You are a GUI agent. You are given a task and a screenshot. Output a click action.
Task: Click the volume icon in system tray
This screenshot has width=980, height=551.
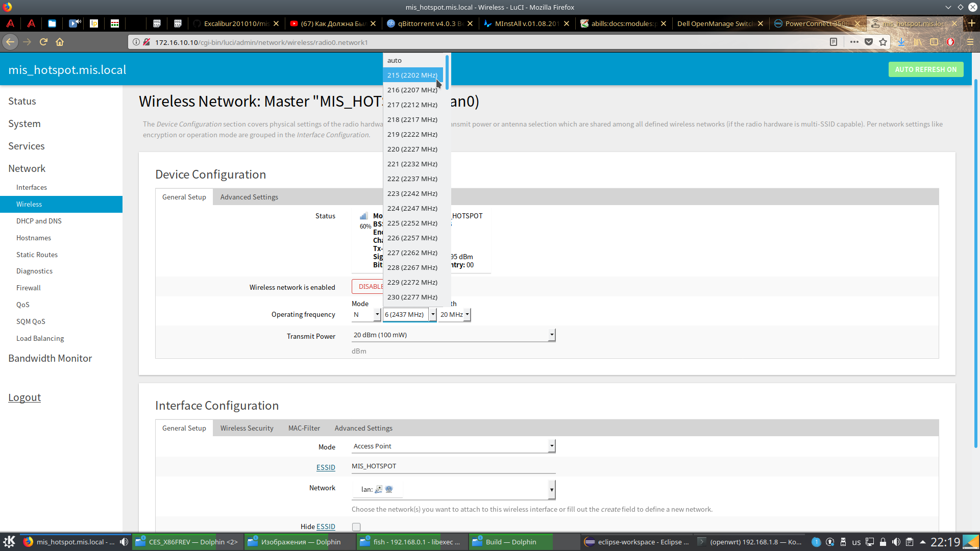coord(896,542)
